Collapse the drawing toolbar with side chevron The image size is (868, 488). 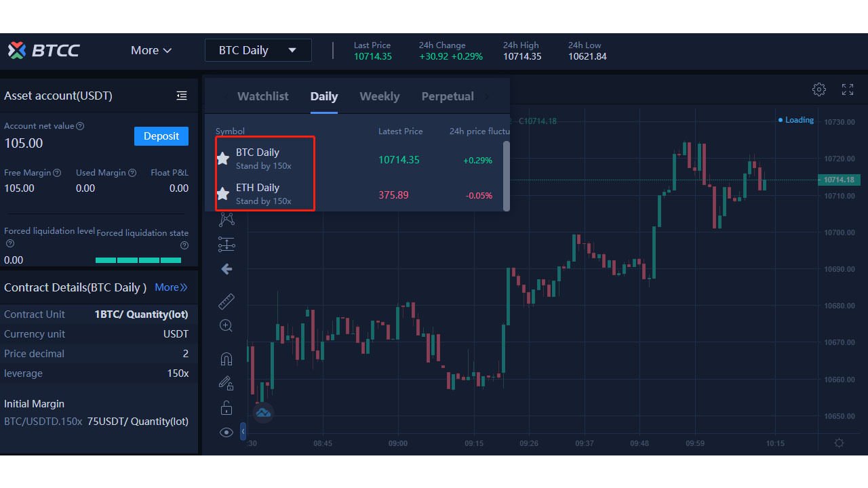[x=243, y=431]
